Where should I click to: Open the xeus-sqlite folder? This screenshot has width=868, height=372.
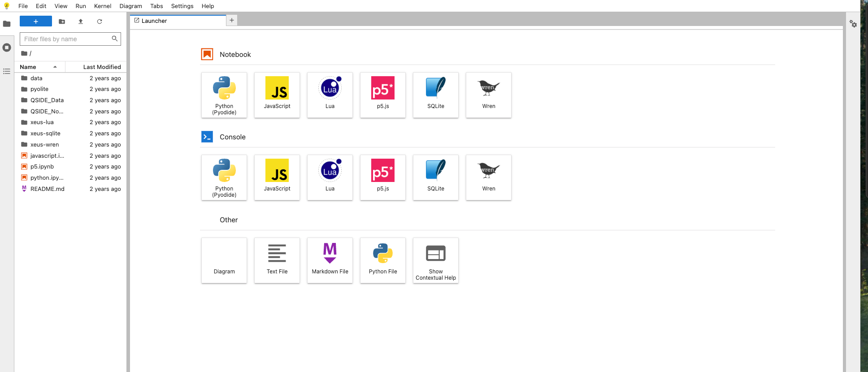(45, 134)
